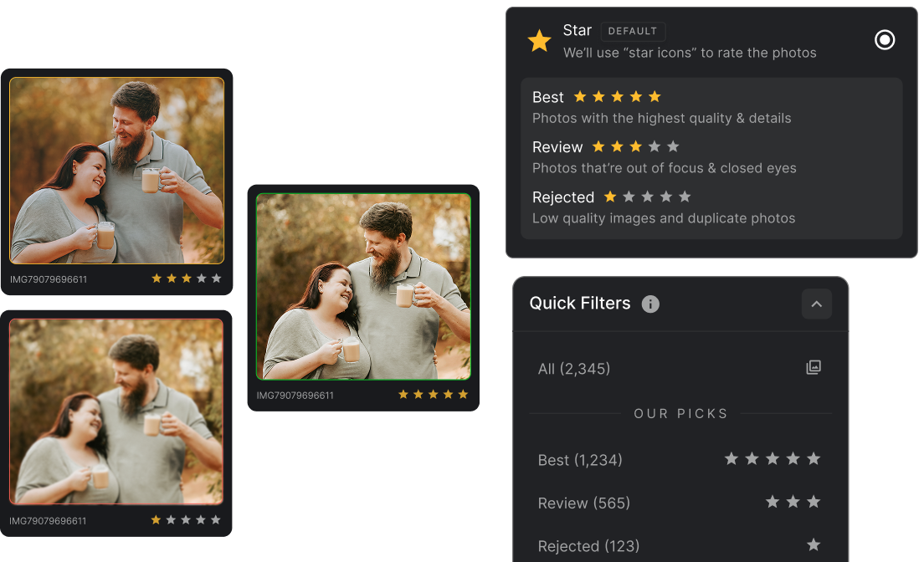Screen dimensions: 924x562
Task: Collapse the Quick Filters panel
Action: [816, 304]
